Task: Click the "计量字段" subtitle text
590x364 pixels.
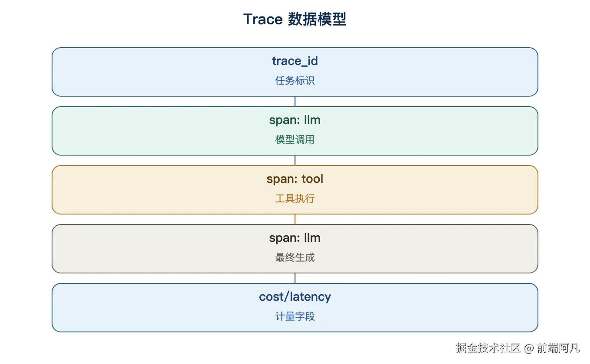Action: [x=295, y=316]
